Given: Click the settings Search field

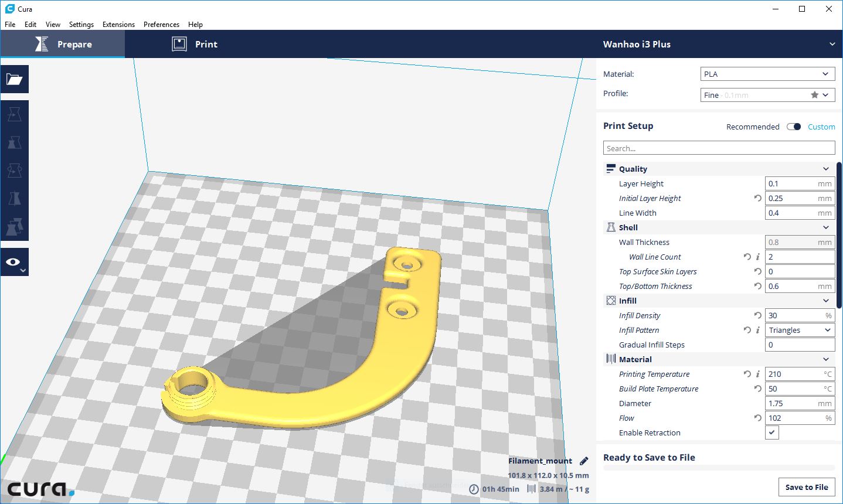Looking at the screenshot, I should coord(719,148).
